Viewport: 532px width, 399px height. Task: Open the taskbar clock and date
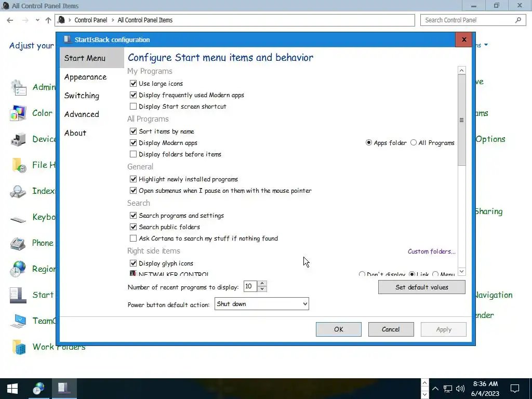(x=485, y=389)
